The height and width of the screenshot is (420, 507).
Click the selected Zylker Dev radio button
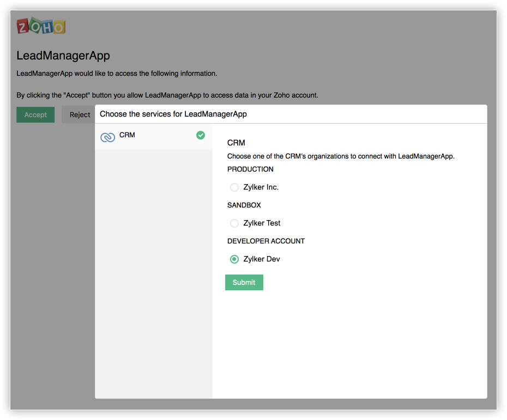(x=234, y=259)
